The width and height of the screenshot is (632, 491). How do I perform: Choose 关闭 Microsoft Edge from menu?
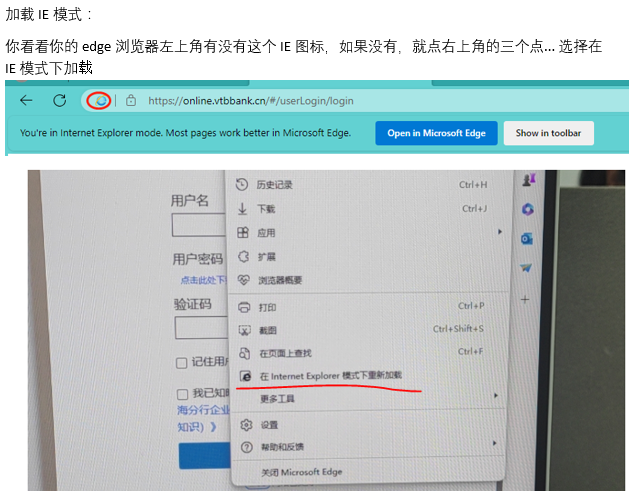pyautogui.click(x=301, y=471)
